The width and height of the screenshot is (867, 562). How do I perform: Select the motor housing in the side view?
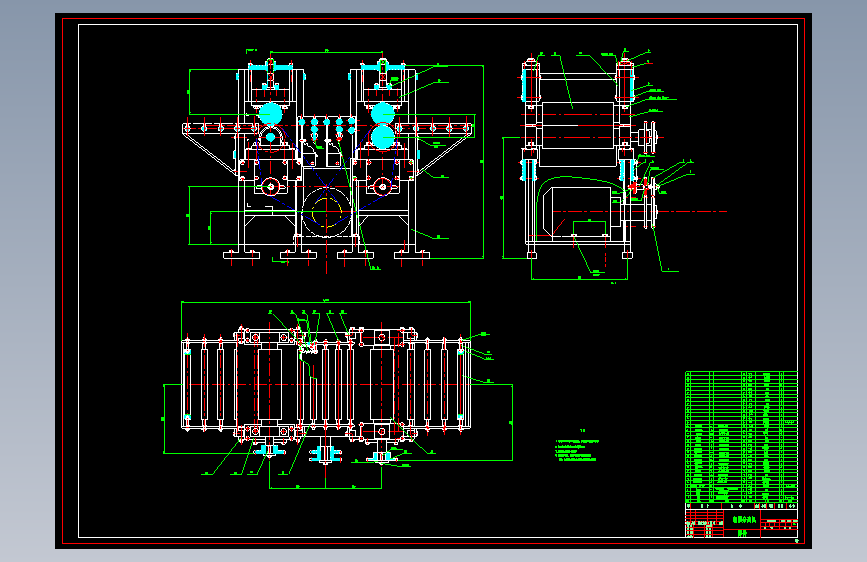pyautogui.click(x=579, y=211)
